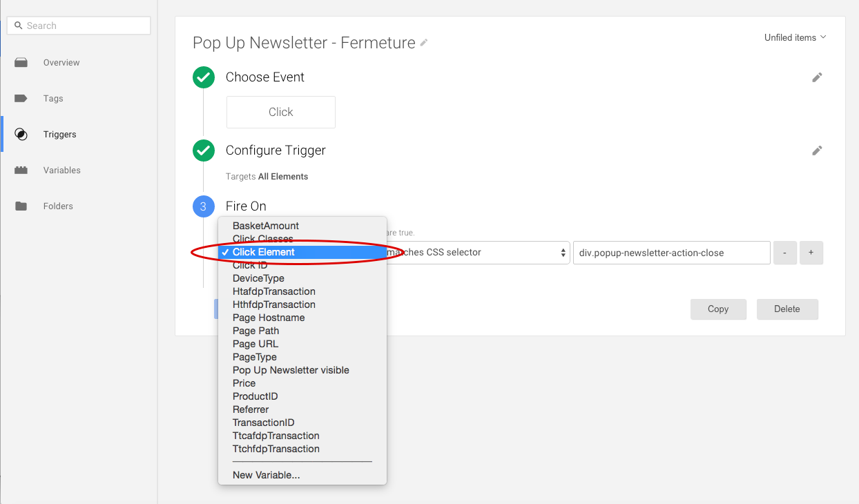Image resolution: width=859 pixels, height=504 pixels.
Task: Expand the Unfiled items dropdown
Action: [795, 38]
